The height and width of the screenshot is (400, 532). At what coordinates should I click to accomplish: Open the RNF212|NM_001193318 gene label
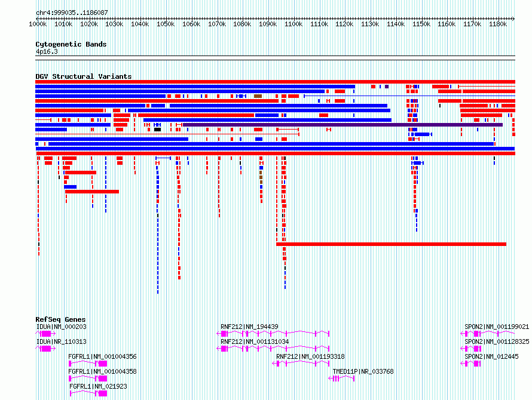click(x=310, y=356)
